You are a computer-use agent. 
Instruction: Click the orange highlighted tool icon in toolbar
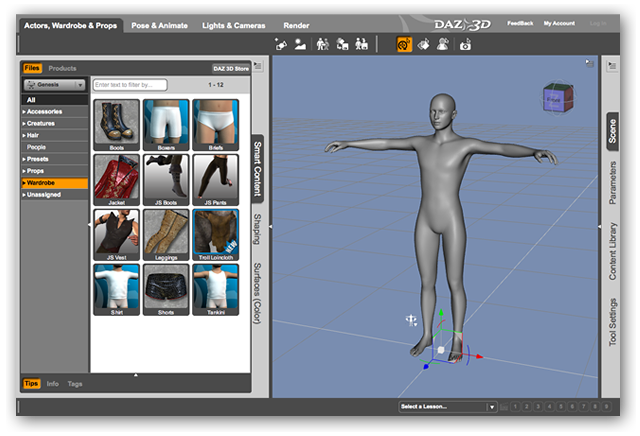tap(405, 45)
